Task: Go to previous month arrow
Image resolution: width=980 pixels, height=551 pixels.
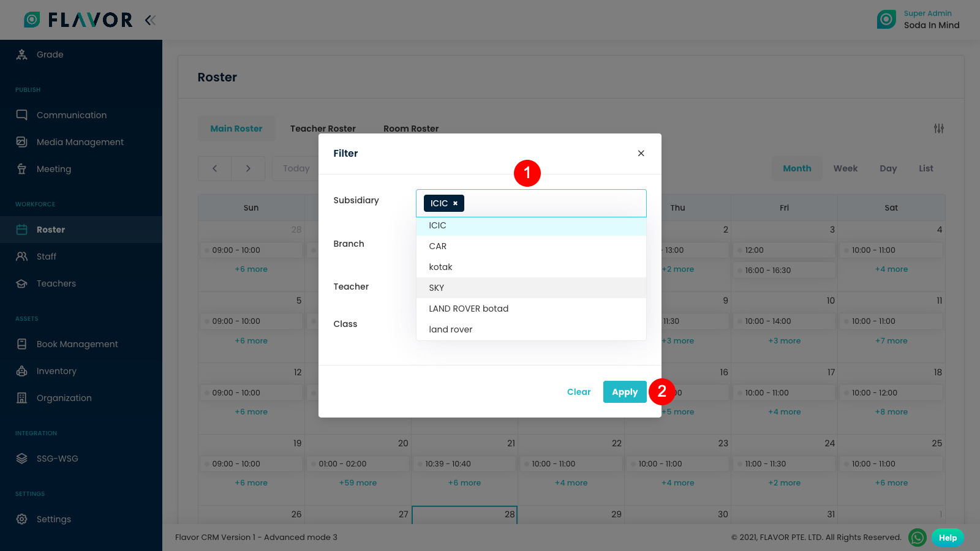Action: pos(214,168)
